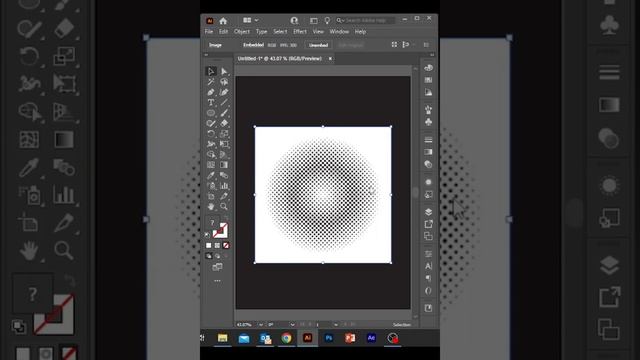Screen dimensions: 640x360
Task: Pick the Magic Wand tool
Action: click(x=211, y=82)
